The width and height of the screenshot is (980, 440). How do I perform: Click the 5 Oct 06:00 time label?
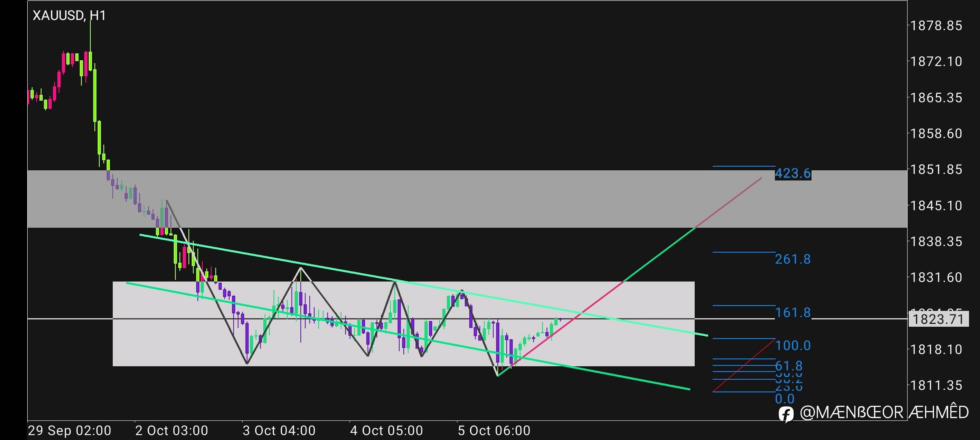click(x=494, y=431)
